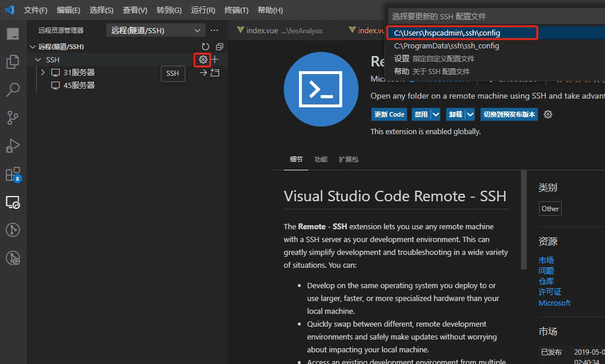Open the bottom Git history icon in activity bar
This screenshot has height=364, width=605.
tap(13, 258)
